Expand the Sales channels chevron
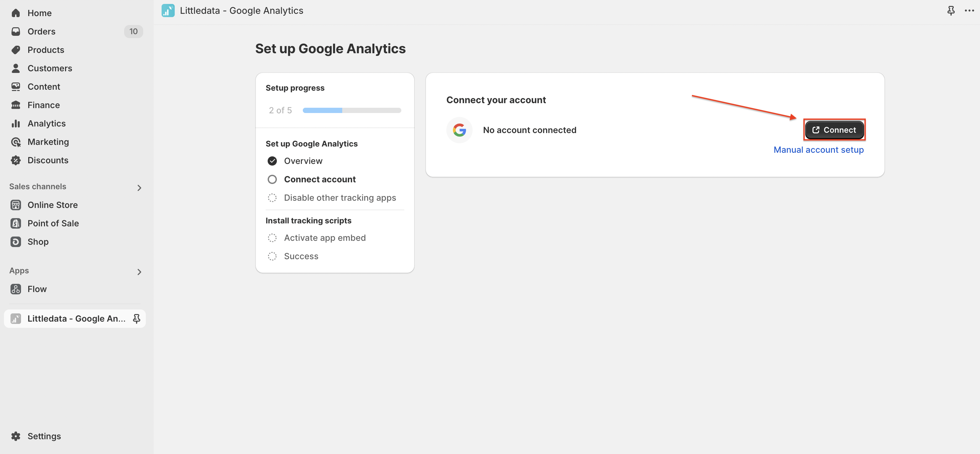Image resolution: width=980 pixels, height=454 pixels. point(139,188)
